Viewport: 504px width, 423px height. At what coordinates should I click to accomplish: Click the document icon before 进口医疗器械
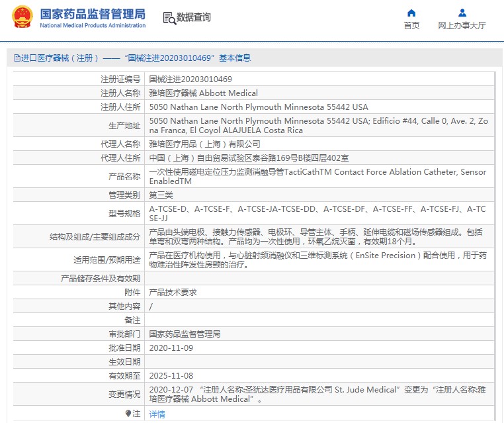(x=17, y=58)
